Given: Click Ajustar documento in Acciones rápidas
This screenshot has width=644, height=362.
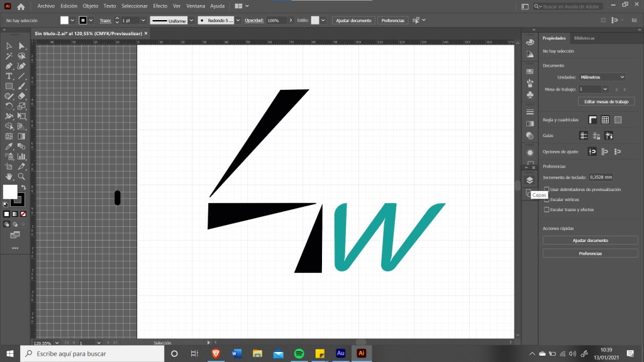Looking at the screenshot, I should [590, 240].
